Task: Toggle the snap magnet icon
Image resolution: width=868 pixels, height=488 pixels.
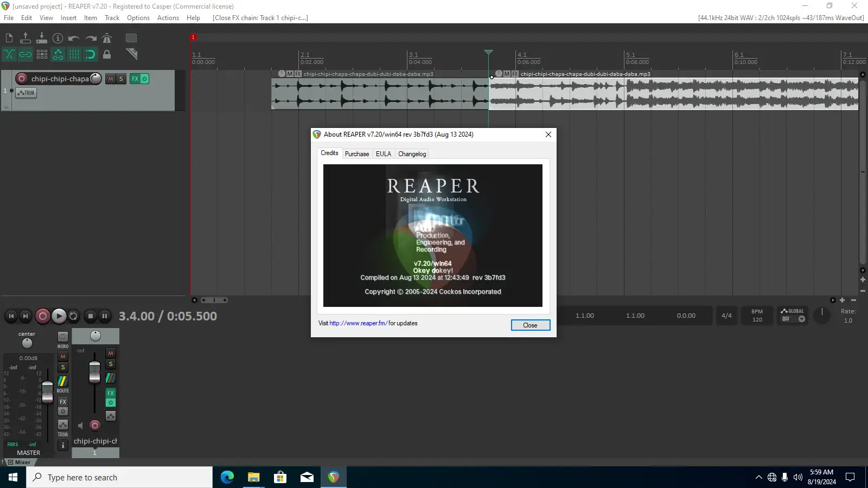Action: 91,54
